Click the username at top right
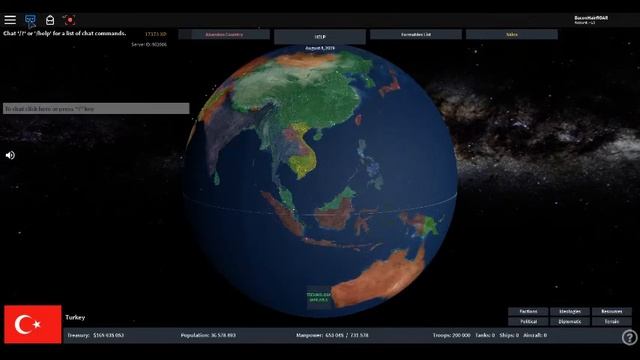640x360 pixels. [x=591, y=18]
